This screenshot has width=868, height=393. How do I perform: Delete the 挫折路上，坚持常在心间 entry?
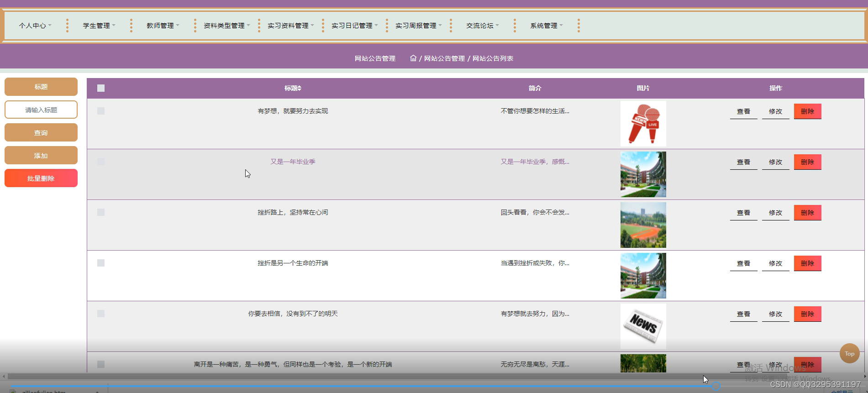pyautogui.click(x=808, y=213)
